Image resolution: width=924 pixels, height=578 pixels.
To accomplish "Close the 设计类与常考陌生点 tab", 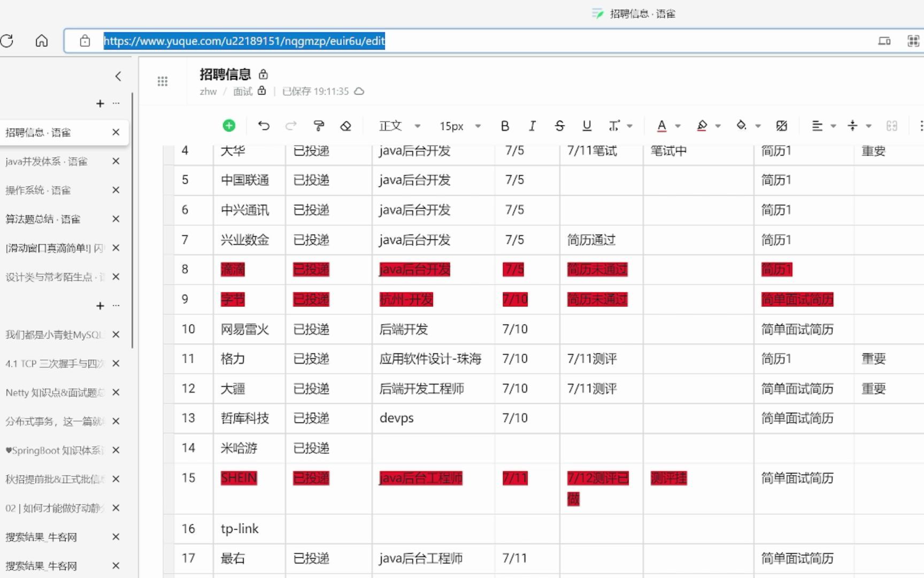I will pos(115,277).
